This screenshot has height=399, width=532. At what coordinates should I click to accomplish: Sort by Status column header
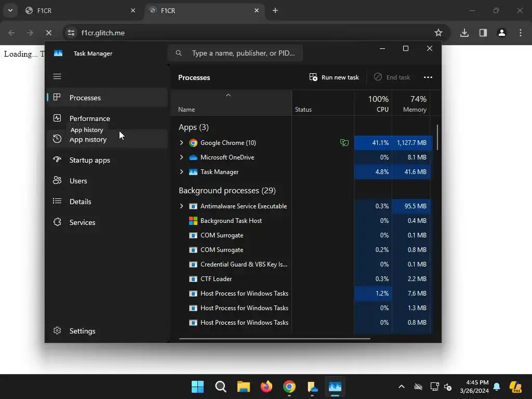coord(323,103)
